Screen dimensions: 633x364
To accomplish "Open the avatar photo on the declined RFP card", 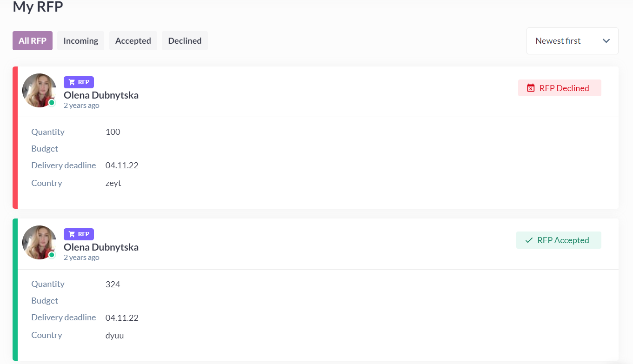I will point(39,90).
